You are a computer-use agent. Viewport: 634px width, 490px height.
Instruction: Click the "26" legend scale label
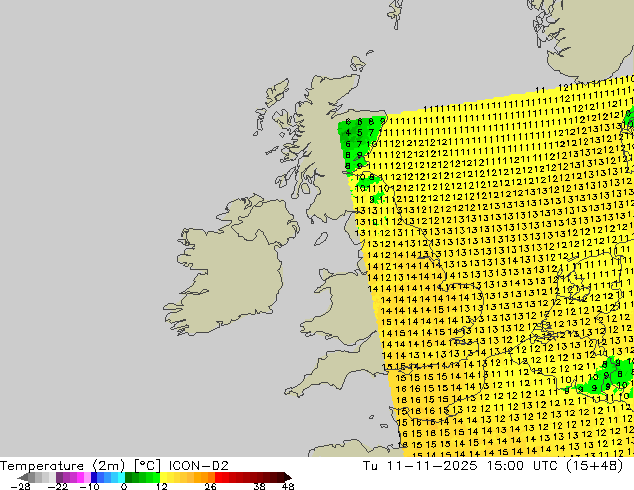coord(210,486)
